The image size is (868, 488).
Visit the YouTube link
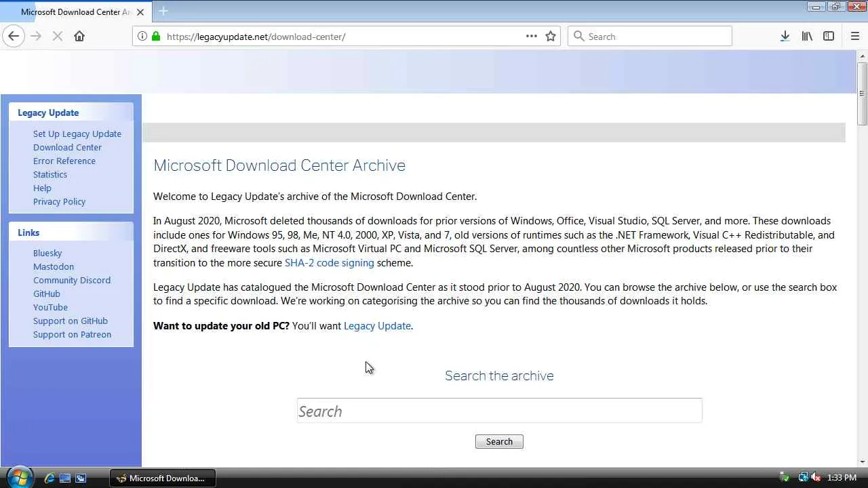(x=50, y=307)
